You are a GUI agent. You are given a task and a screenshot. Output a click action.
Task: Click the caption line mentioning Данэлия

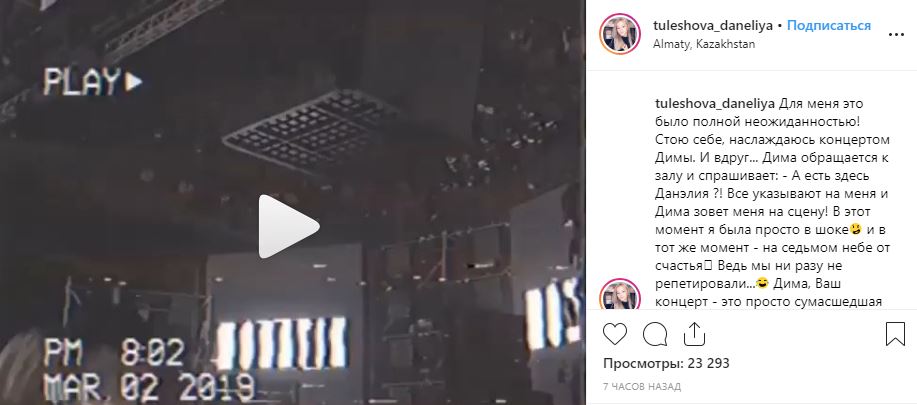coord(772,194)
